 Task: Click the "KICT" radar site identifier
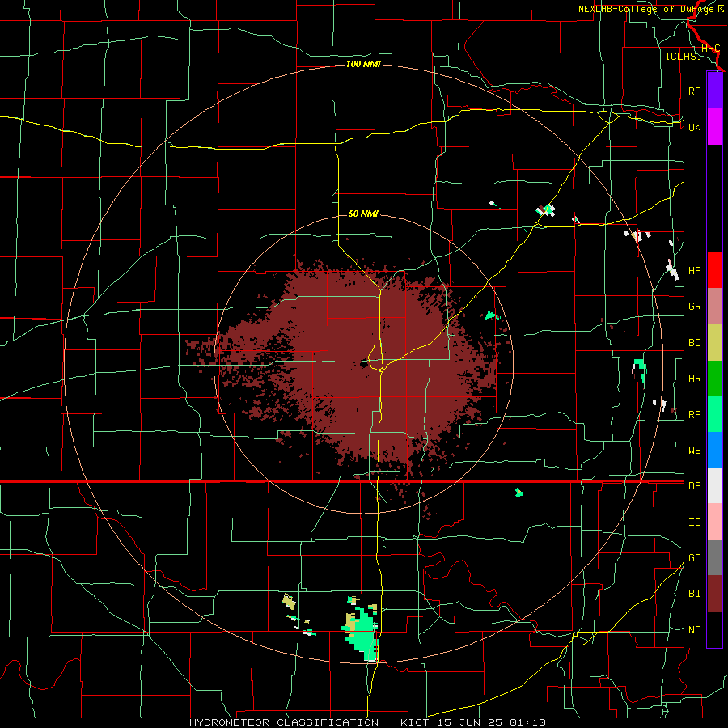pyautogui.click(x=413, y=722)
